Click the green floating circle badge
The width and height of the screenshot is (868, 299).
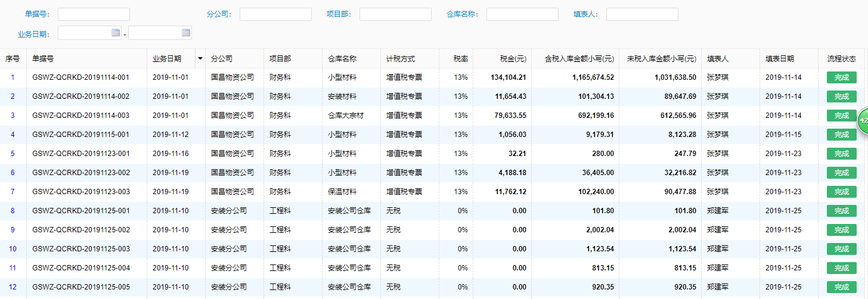tap(863, 121)
